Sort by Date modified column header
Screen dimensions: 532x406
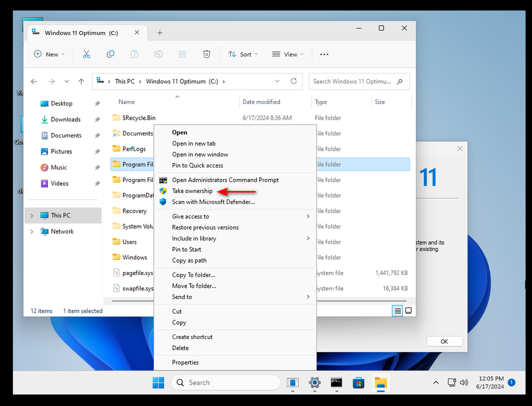pos(261,101)
